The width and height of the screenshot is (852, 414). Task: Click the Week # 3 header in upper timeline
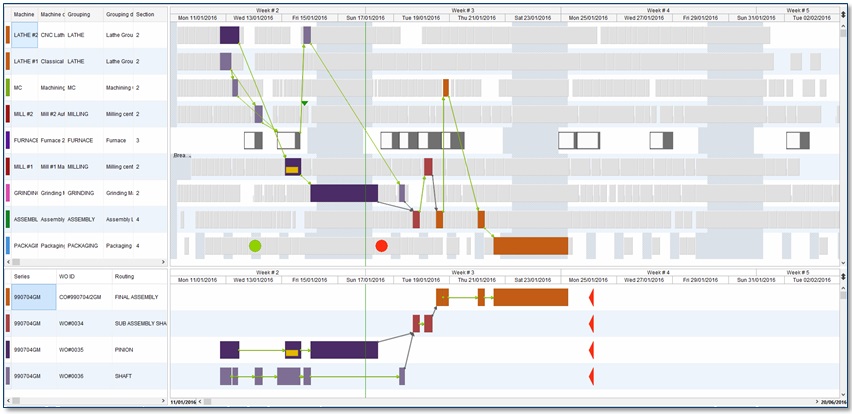tap(463, 10)
